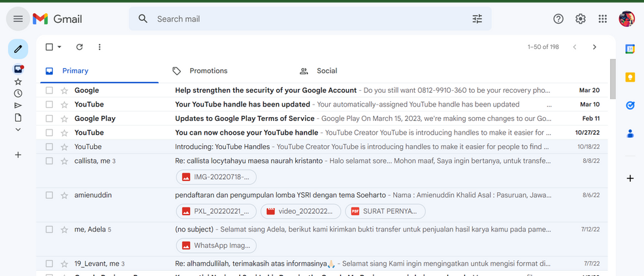Open the main menu hamburger icon
Viewport: 644px width, 276px height.
pos(18,19)
